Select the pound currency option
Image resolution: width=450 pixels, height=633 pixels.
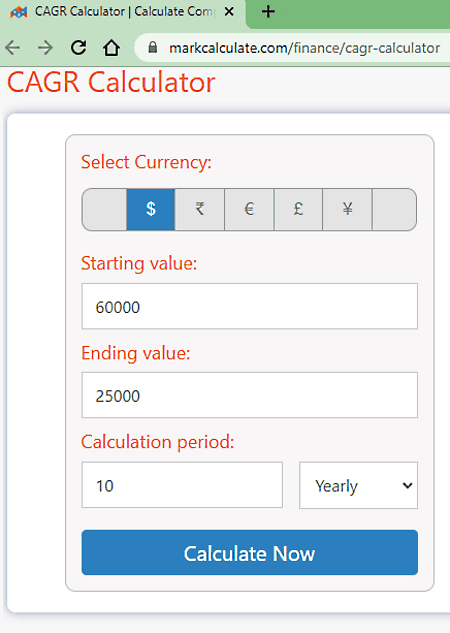[x=299, y=209]
